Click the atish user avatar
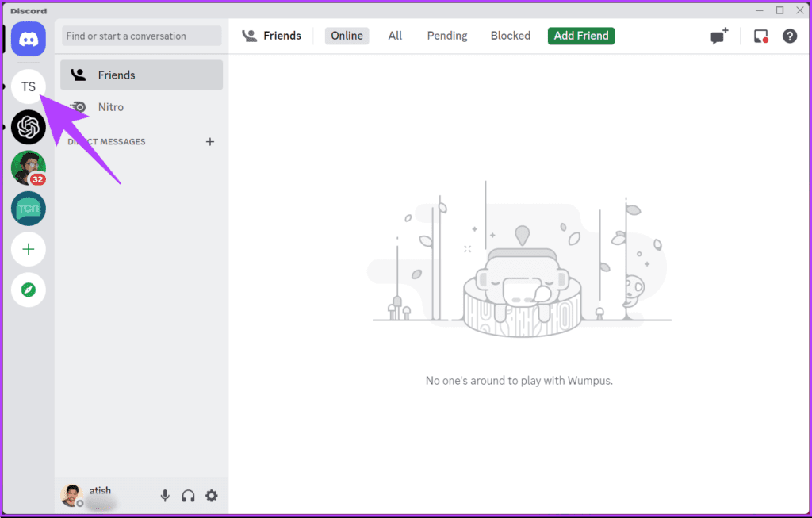Image resolution: width=812 pixels, height=518 pixels. (x=71, y=496)
